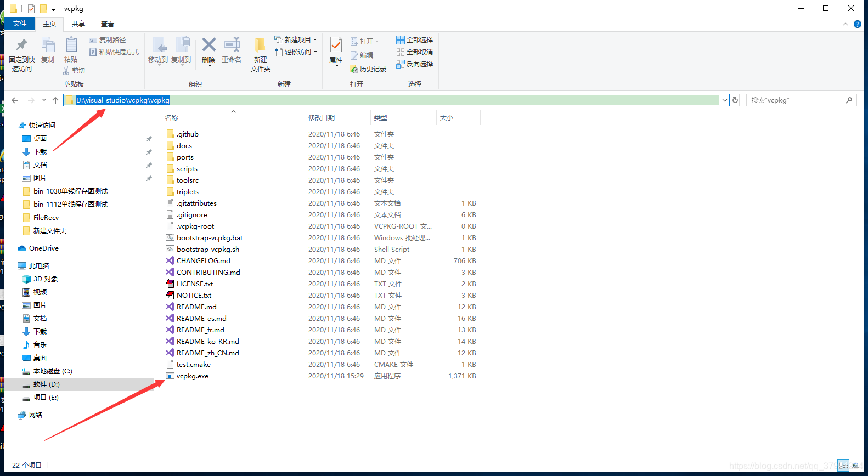Select the bootstrap-vcpkg.bat file

click(x=210, y=237)
